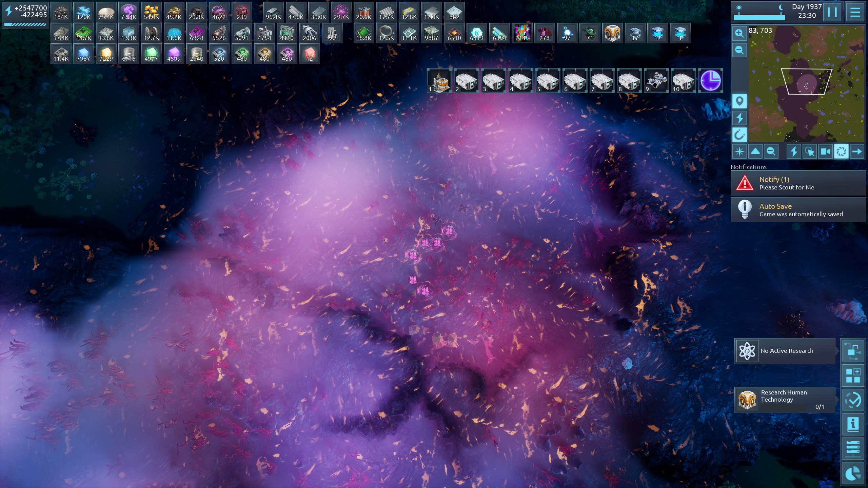868x488 pixels.
Task: Zoom in on the minimap
Action: coord(739,33)
